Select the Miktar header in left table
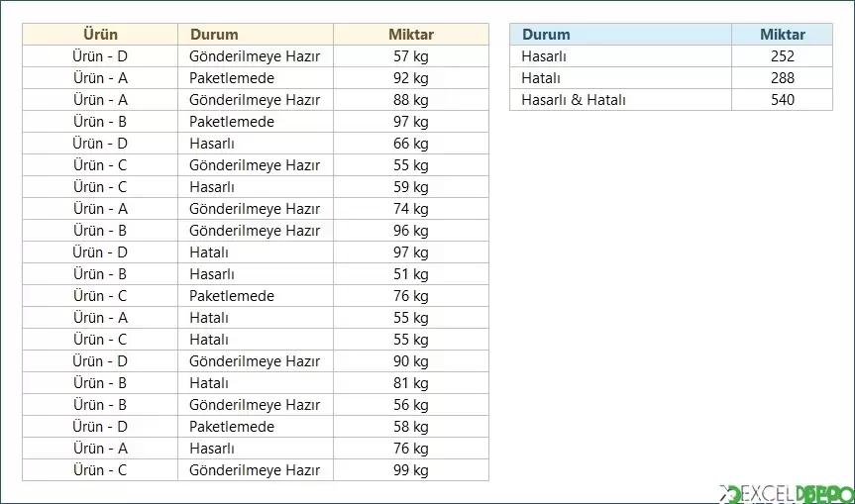 [x=411, y=35]
